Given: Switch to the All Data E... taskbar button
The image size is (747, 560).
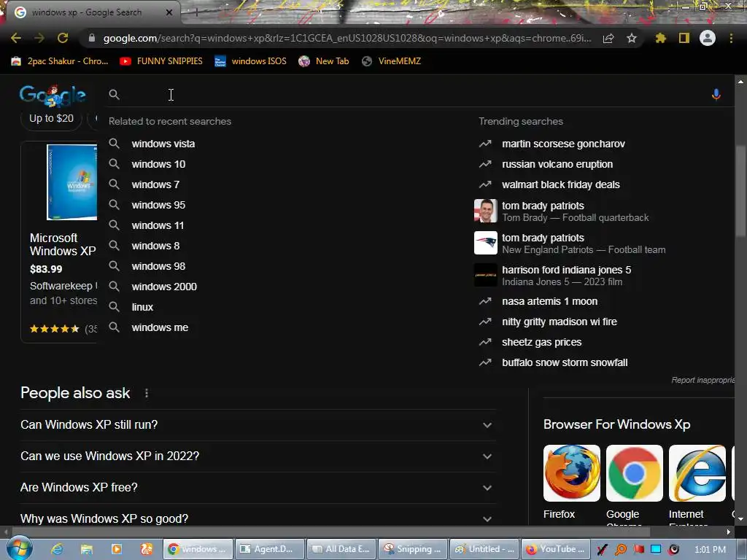Looking at the screenshot, I should click(x=341, y=549).
